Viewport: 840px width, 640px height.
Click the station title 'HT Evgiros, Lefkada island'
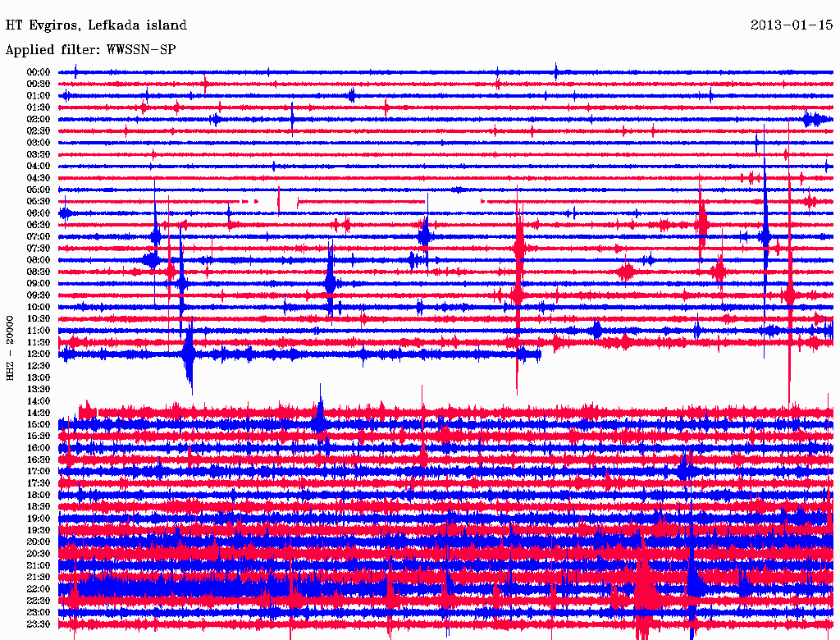[x=97, y=25]
